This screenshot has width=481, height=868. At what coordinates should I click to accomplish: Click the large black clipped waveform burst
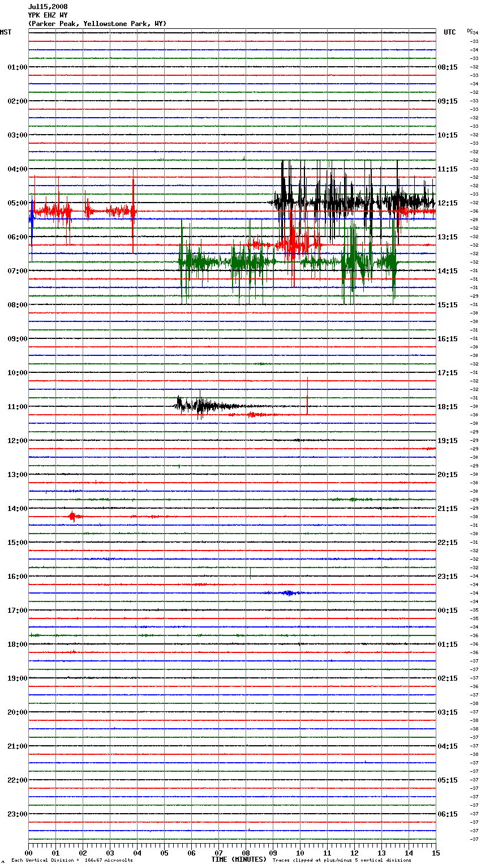(352, 202)
